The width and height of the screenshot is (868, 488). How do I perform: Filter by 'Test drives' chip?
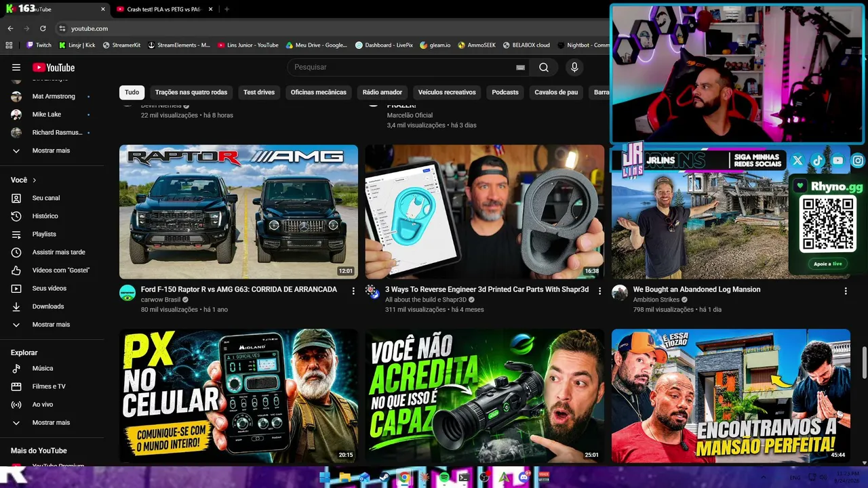pyautogui.click(x=259, y=92)
